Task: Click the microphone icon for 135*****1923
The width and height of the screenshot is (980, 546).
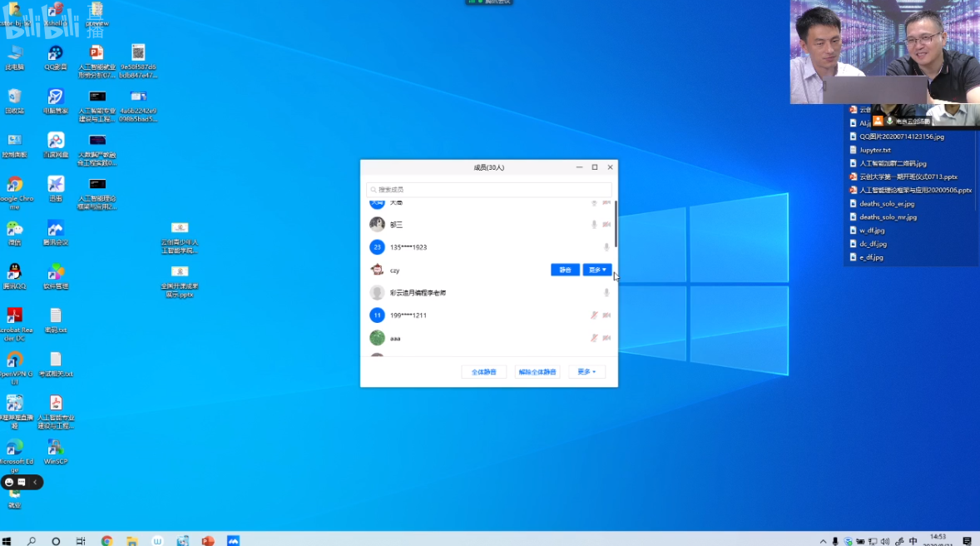Action: click(606, 247)
